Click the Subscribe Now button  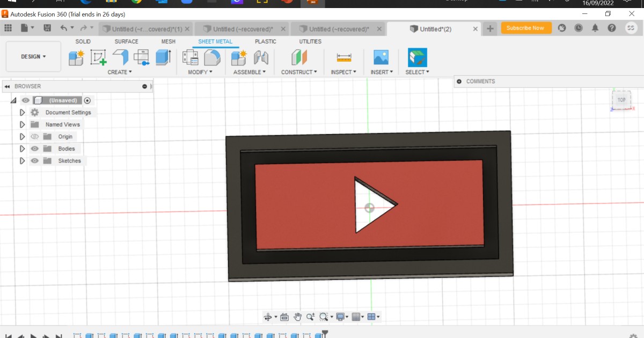tap(526, 28)
